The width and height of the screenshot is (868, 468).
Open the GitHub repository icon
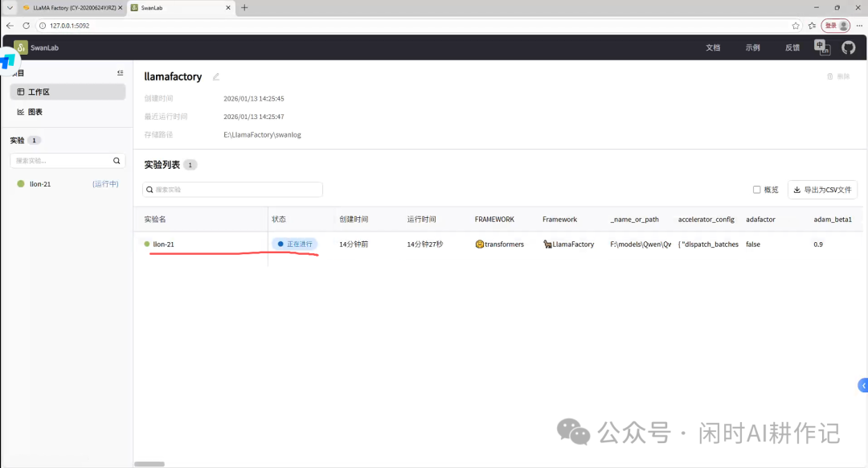849,47
